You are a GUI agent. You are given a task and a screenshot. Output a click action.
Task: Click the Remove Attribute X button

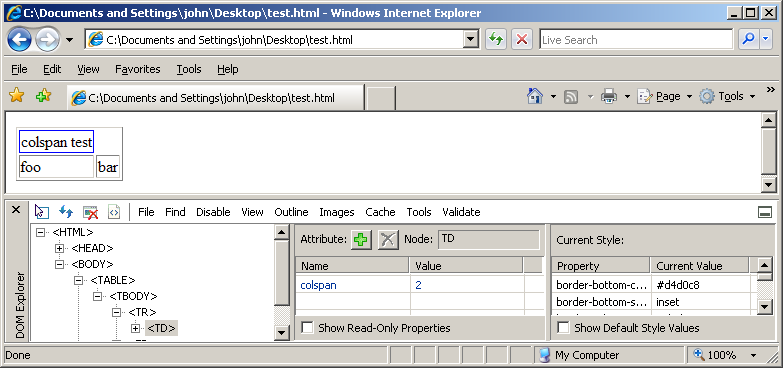tap(388, 240)
